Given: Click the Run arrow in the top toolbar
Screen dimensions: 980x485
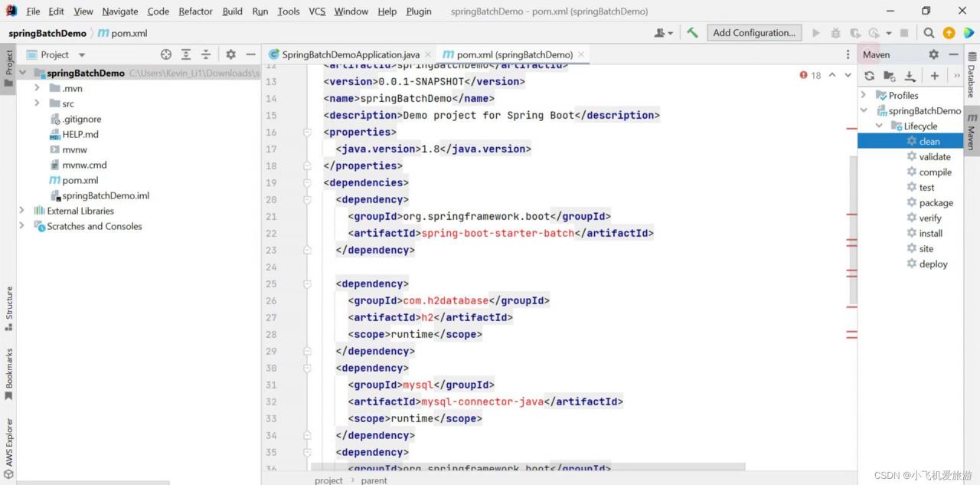Looking at the screenshot, I should [816, 33].
